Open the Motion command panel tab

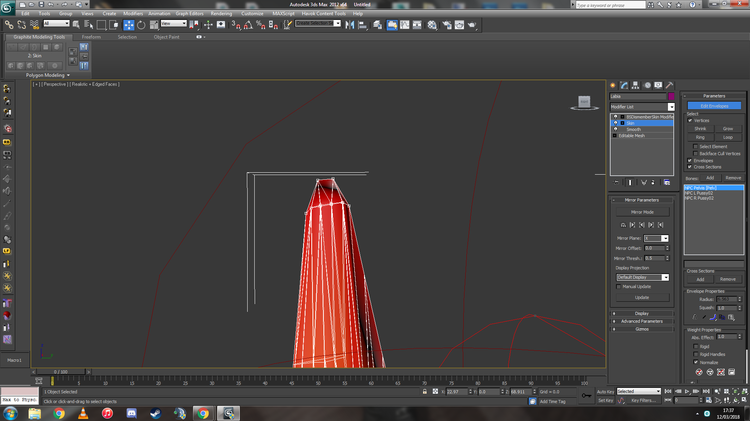(647, 85)
